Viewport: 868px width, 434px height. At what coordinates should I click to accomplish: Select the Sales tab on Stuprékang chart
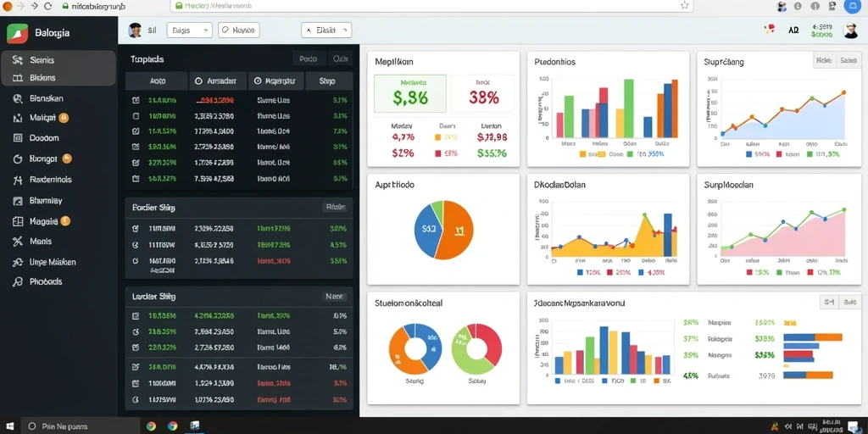point(848,61)
